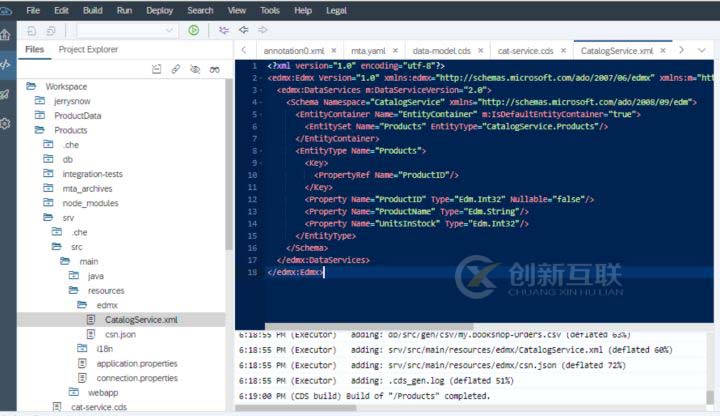The image size is (720, 416).
Task: Open the Help menu
Action: 303,10
